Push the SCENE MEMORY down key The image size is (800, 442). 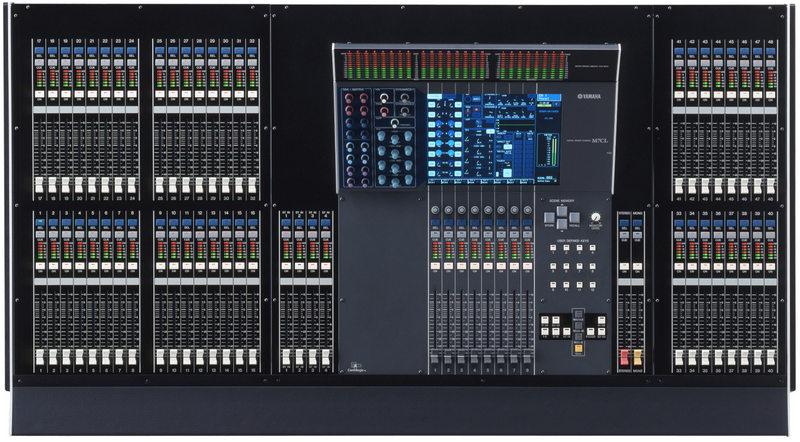pos(562,224)
